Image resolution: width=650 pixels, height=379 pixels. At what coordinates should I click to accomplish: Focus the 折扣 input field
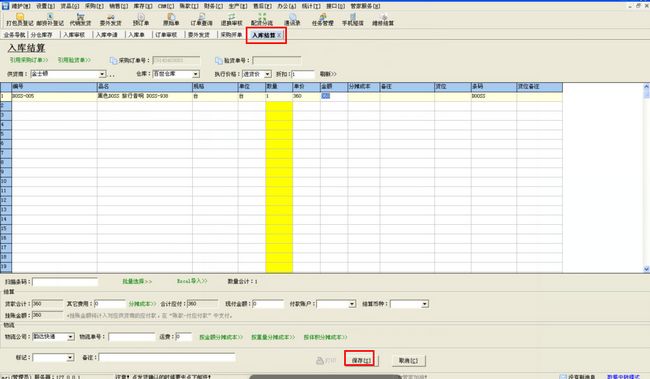303,74
